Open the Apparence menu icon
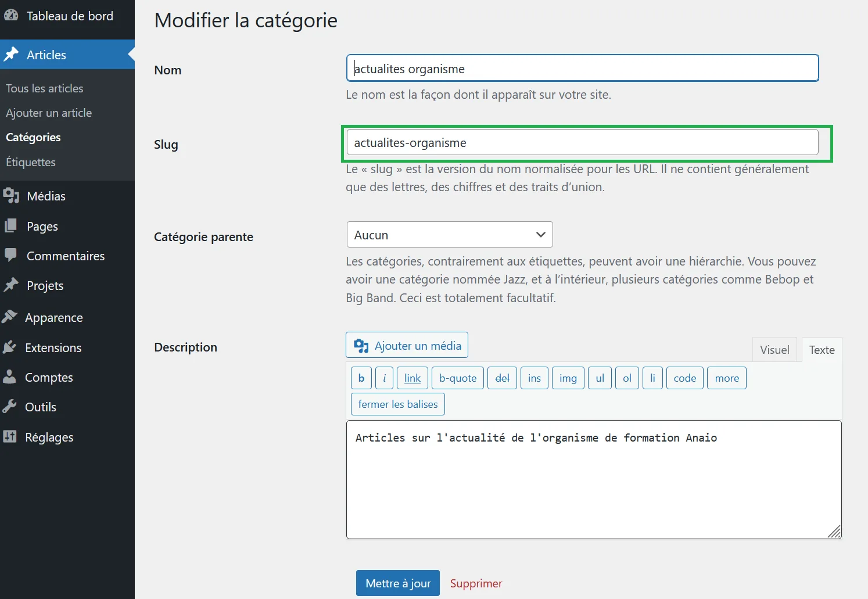 pyautogui.click(x=12, y=317)
